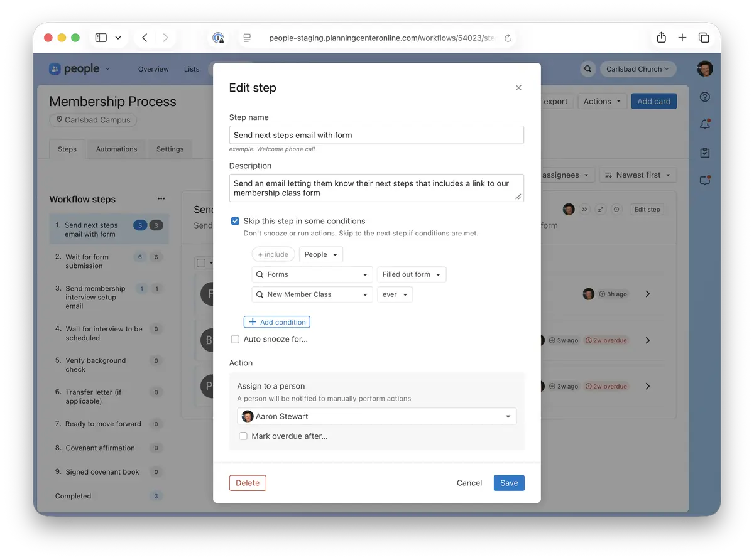Open the Overview nav item
Screen dimensions: 754x560
[x=153, y=69]
